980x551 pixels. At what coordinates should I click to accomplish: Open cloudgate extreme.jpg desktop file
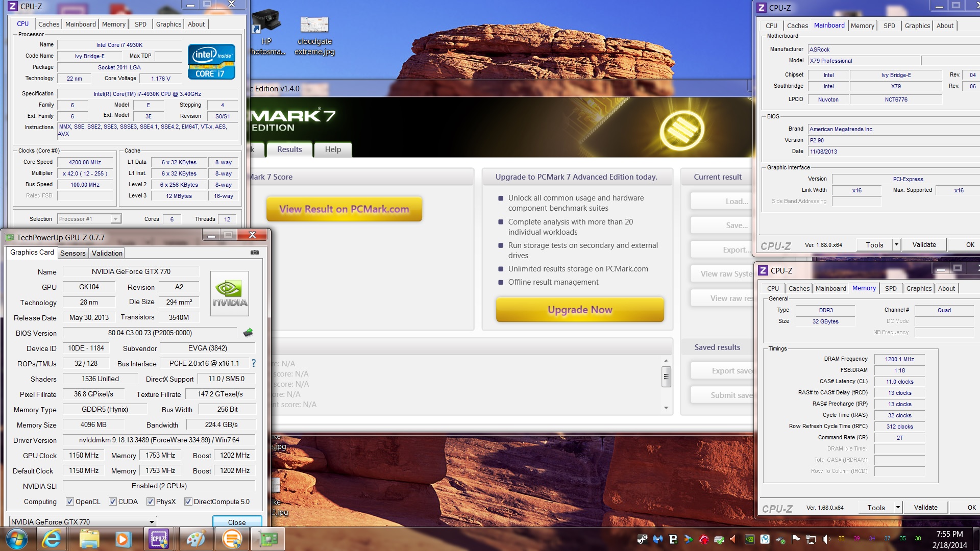coord(314,36)
